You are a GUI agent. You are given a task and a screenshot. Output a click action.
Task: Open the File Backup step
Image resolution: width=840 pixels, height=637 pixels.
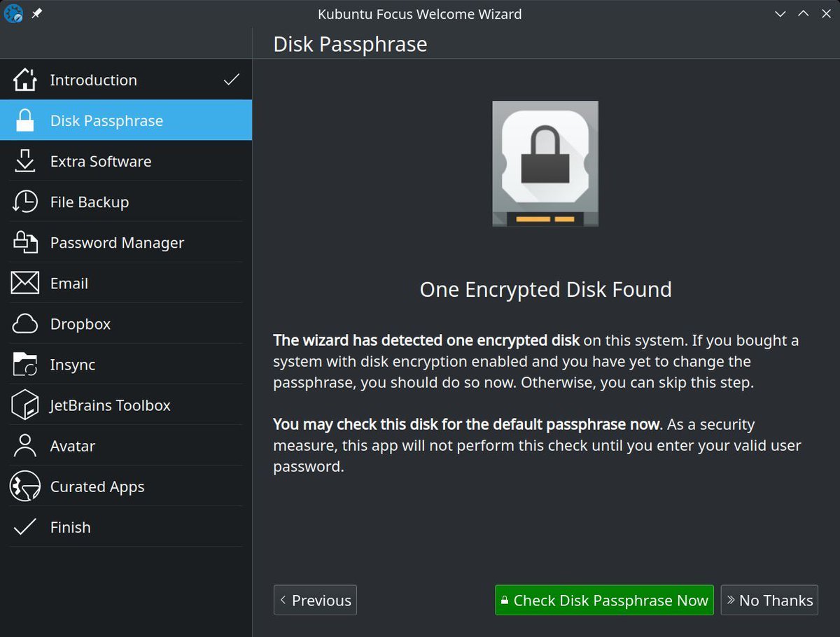coord(126,202)
